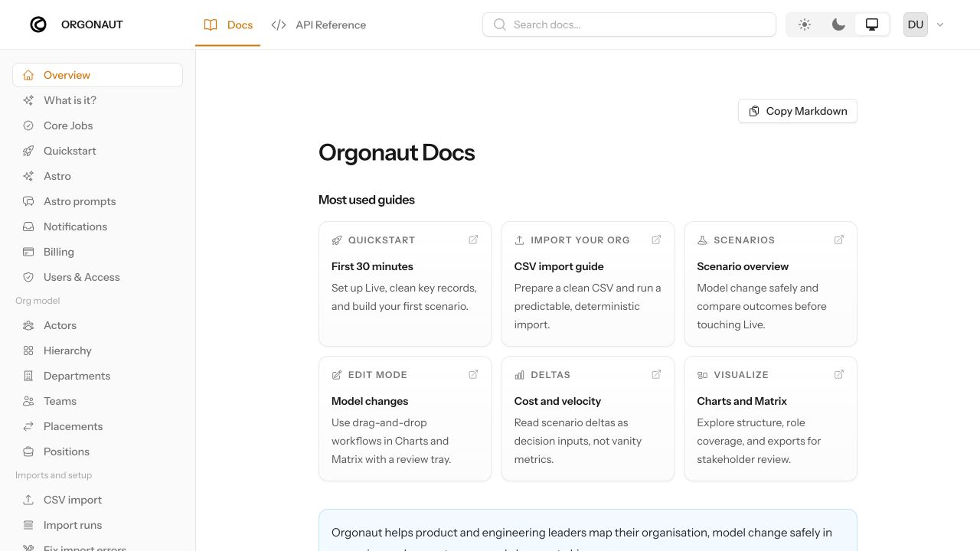The width and height of the screenshot is (980, 551).
Task: Click the Teams users icon
Action: pyautogui.click(x=28, y=401)
